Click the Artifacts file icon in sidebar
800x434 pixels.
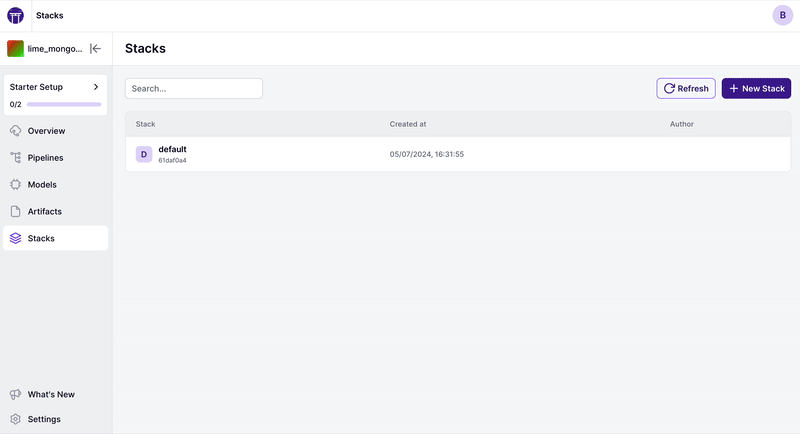click(16, 212)
